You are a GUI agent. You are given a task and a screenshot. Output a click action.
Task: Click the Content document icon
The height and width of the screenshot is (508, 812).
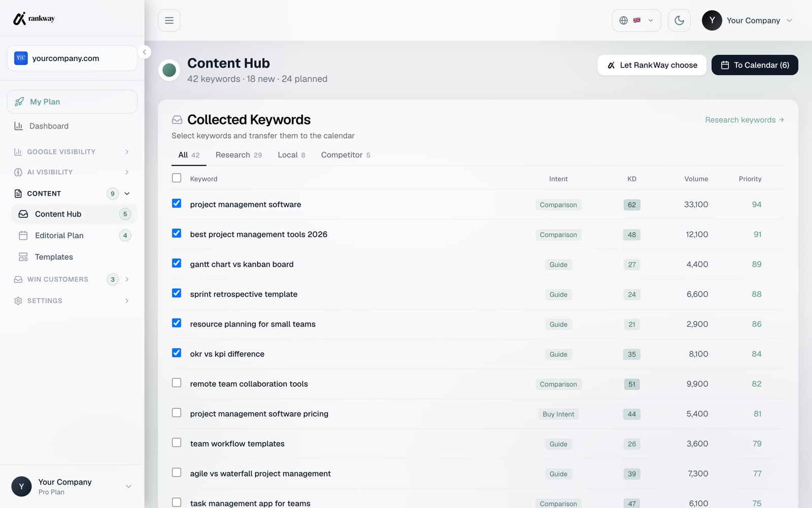(18, 194)
